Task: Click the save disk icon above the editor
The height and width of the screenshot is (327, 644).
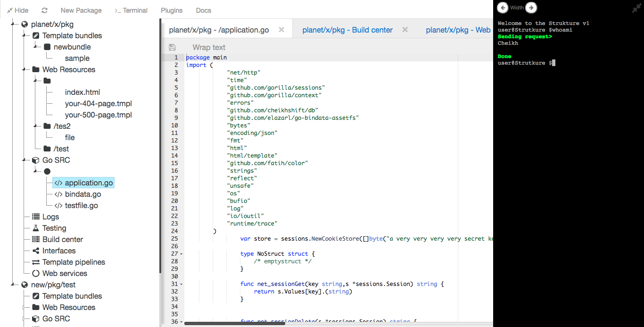Action: click(172, 47)
